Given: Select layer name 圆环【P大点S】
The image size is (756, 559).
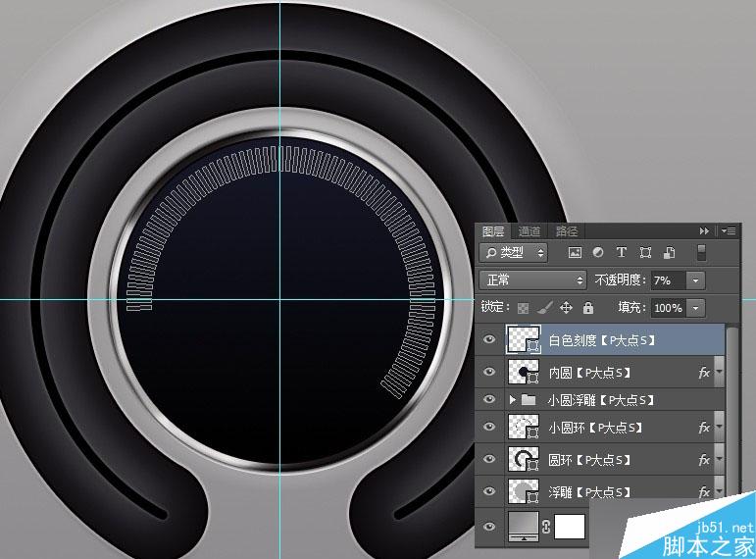Looking at the screenshot, I should tap(589, 460).
